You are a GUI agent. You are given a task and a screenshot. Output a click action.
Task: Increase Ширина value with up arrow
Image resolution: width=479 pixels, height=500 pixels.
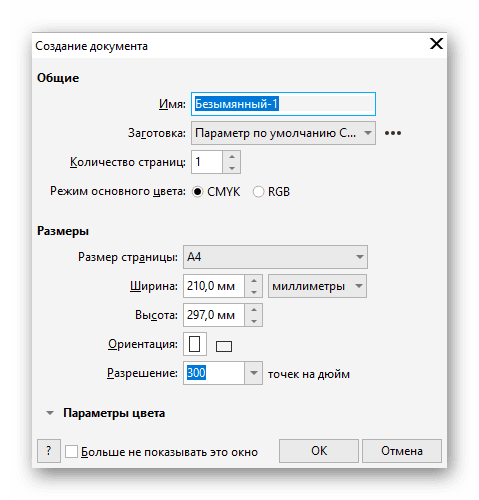pyautogui.click(x=254, y=280)
